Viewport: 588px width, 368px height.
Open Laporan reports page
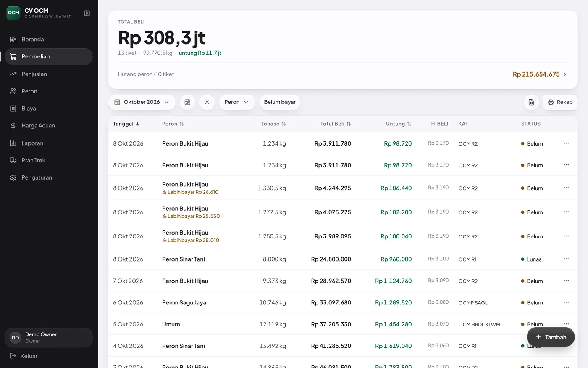coord(49,143)
